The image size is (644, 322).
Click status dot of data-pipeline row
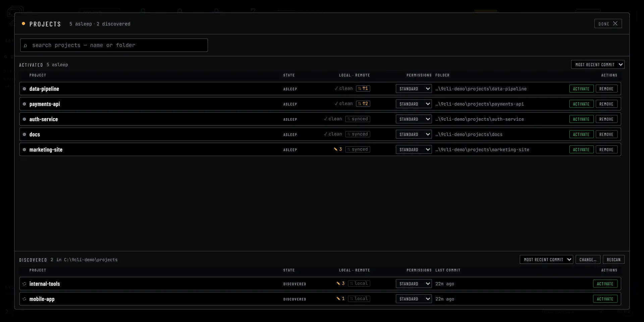(x=24, y=89)
